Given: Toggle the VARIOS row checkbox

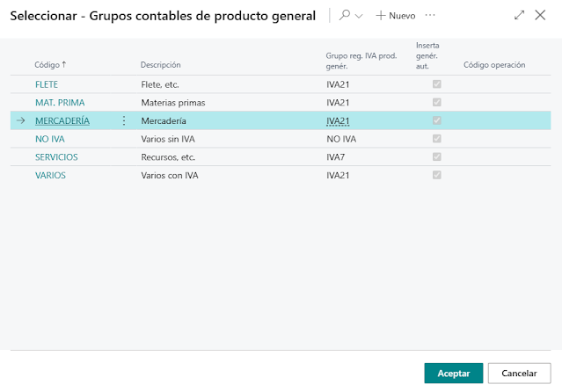Looking at the screenshot, I should click(436, 175).
